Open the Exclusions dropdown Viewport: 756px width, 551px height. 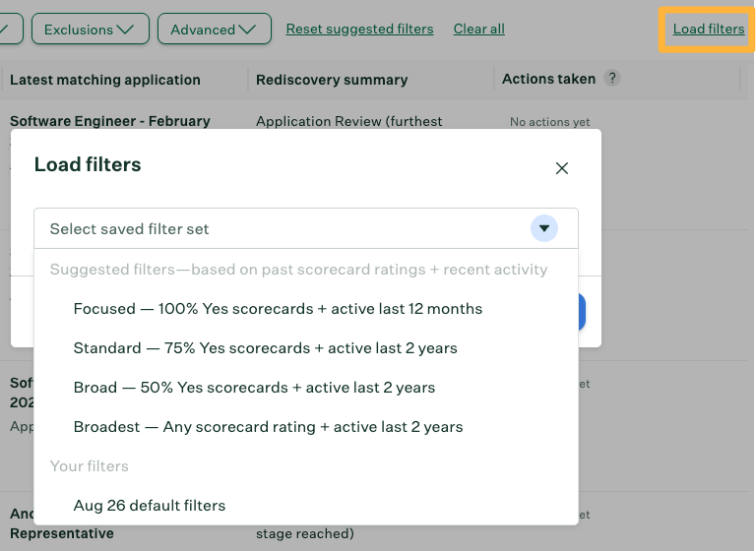[91, 29]
